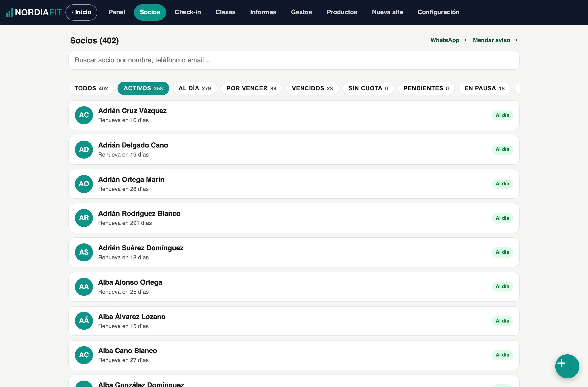The height and width of the screenshot is (387, 588).
Task: Open Adrián Delgado Cano member name
Action: [x=133, y=145]
